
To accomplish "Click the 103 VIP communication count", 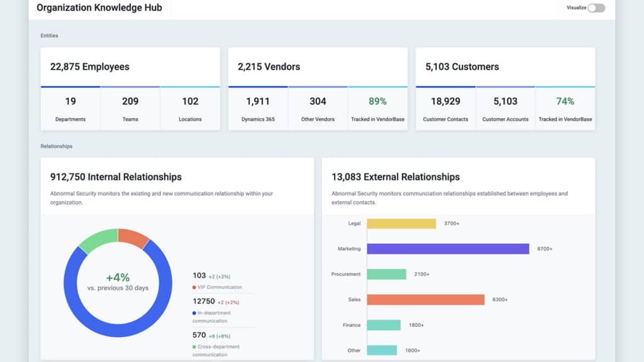I will 199,275.
